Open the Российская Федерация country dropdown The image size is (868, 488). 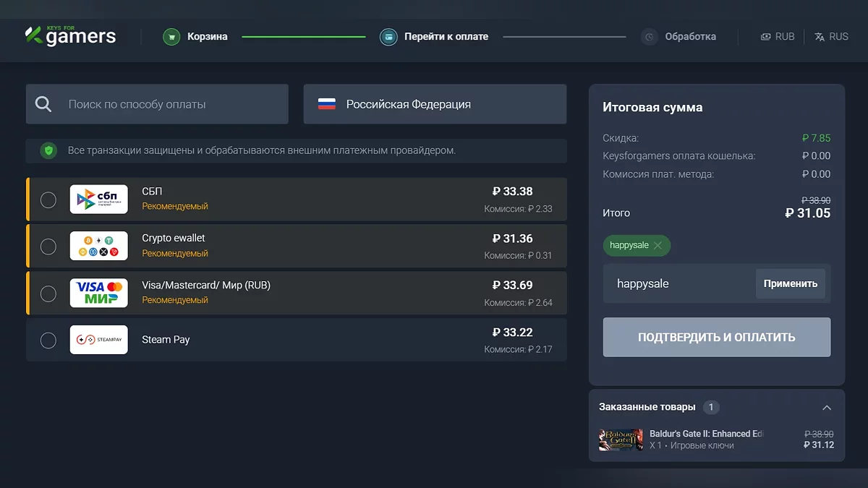click(x=434, y=104)
